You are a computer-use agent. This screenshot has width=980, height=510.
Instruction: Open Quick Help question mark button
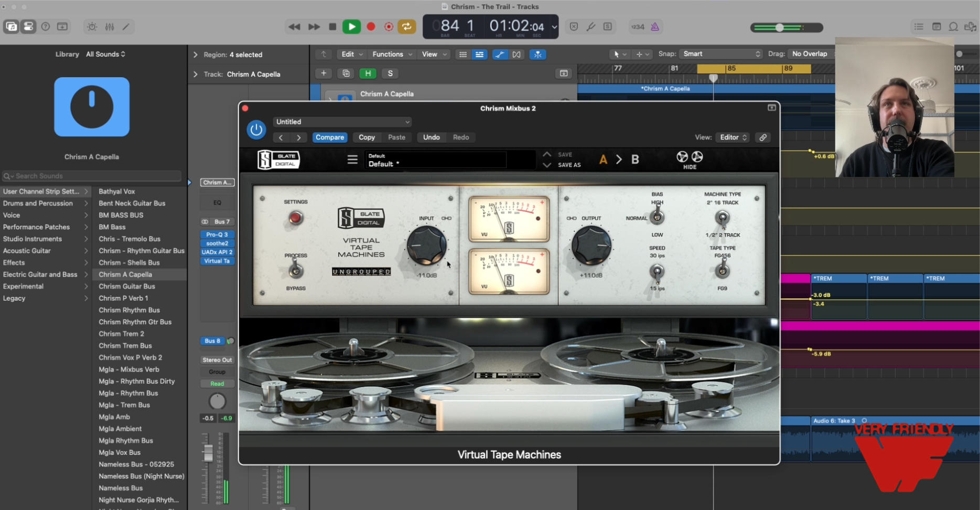pyautogui.click(x=46, y=27)
